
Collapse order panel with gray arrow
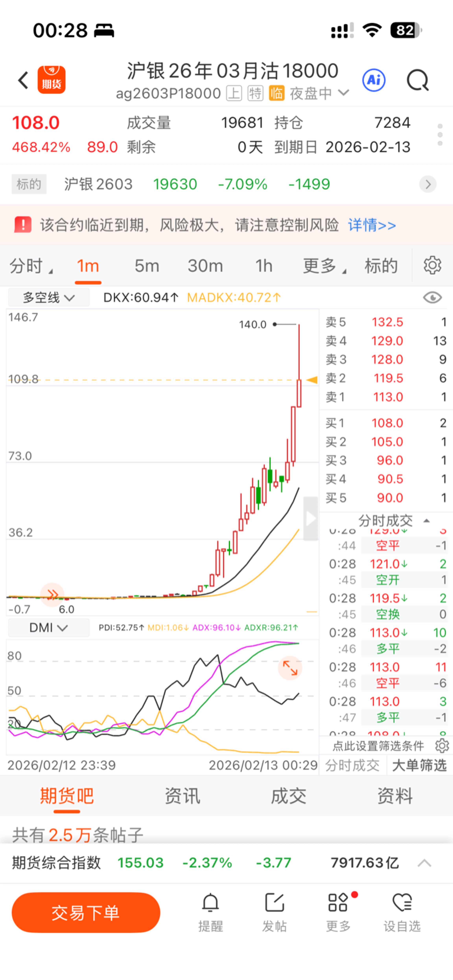[x=311, y=518]
